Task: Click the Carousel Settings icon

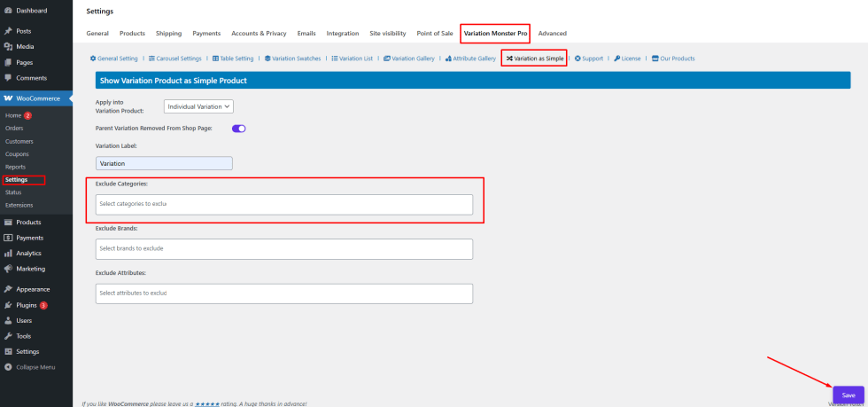Action: tap(151, 59)
